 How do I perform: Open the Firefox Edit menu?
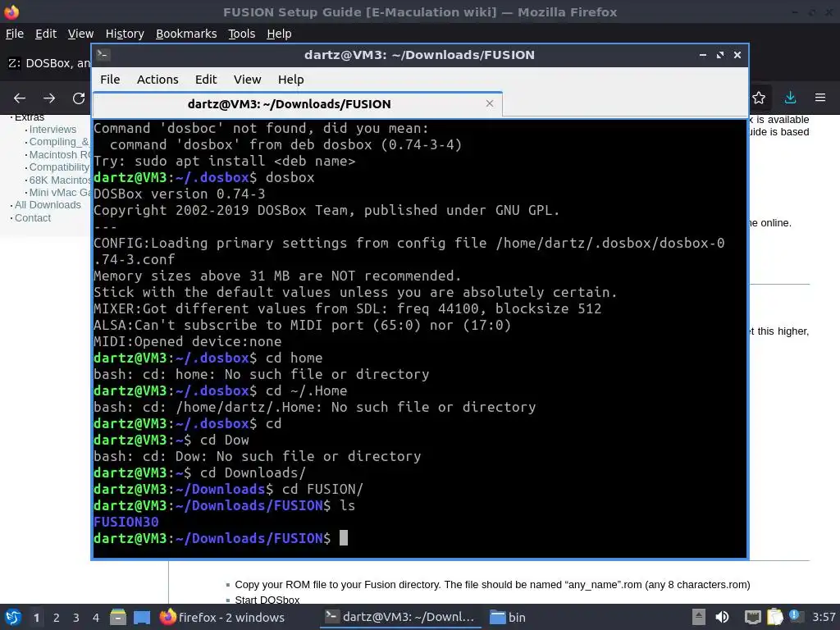46,34
